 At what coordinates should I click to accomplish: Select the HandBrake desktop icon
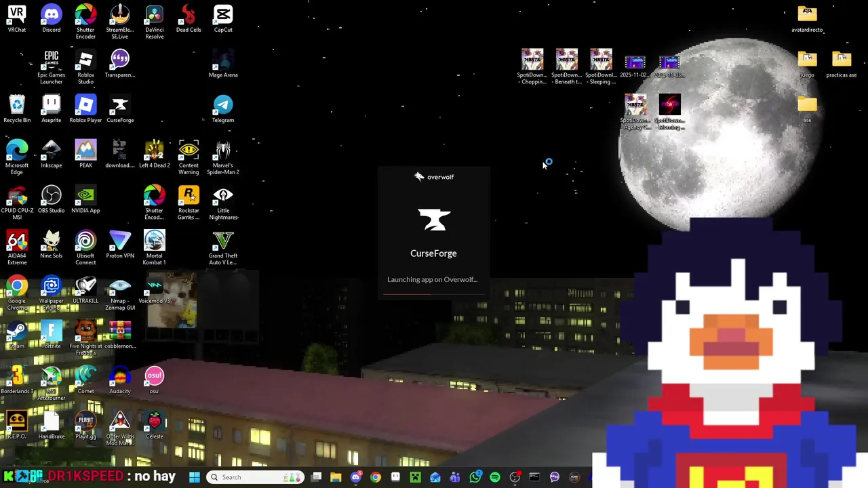click(x=51, y=426)
